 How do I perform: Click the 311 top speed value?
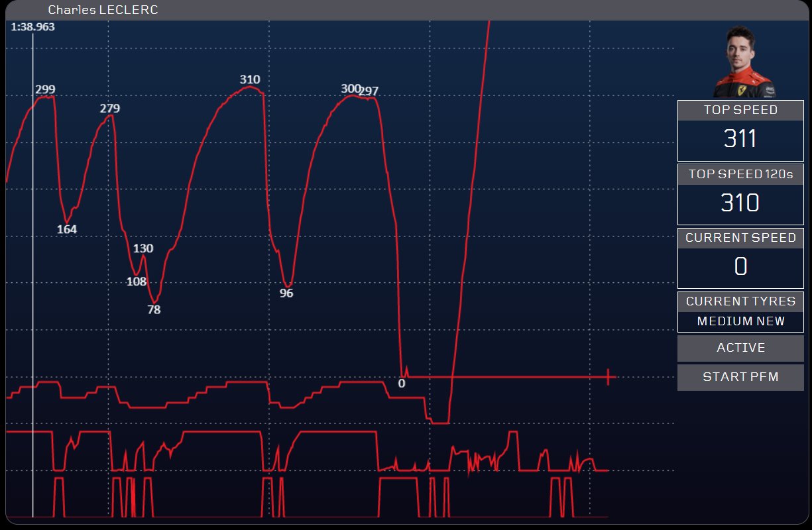740,139
